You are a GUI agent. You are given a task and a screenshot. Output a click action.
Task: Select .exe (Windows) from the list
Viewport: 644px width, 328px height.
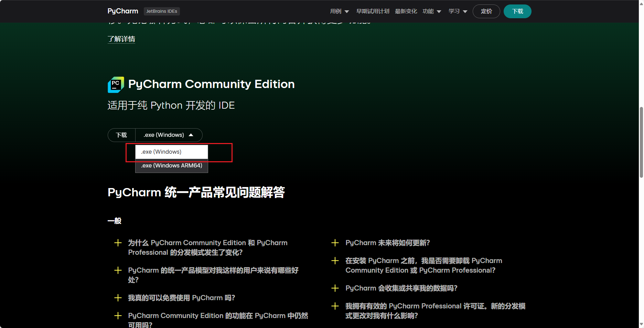(172, 152)
